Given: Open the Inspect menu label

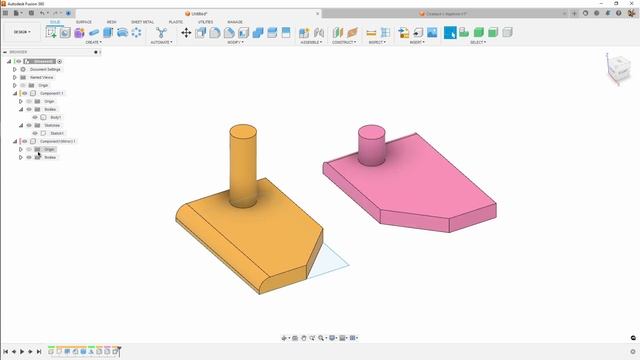Looking at the screenshot, I should (x=377, y=42).
